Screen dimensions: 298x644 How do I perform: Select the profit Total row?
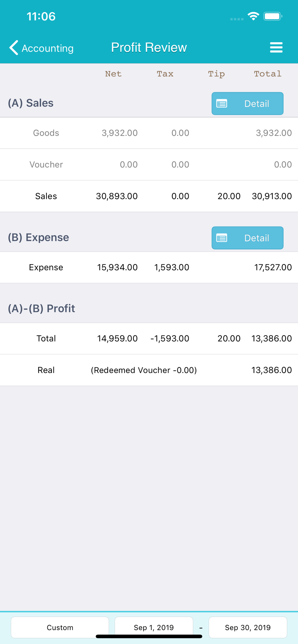149,338
